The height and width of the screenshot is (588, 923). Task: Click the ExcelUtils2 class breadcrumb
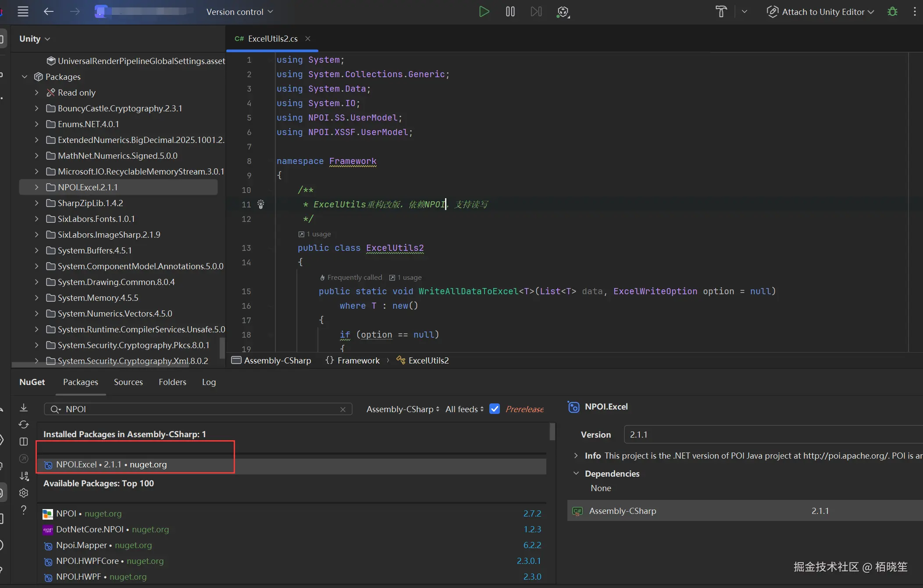[423, 360]
